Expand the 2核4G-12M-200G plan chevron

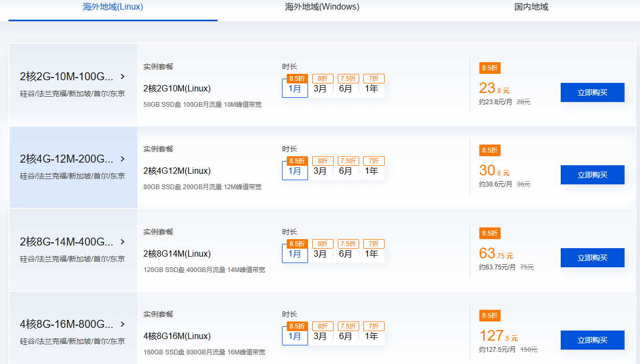(x=122, y=159)
